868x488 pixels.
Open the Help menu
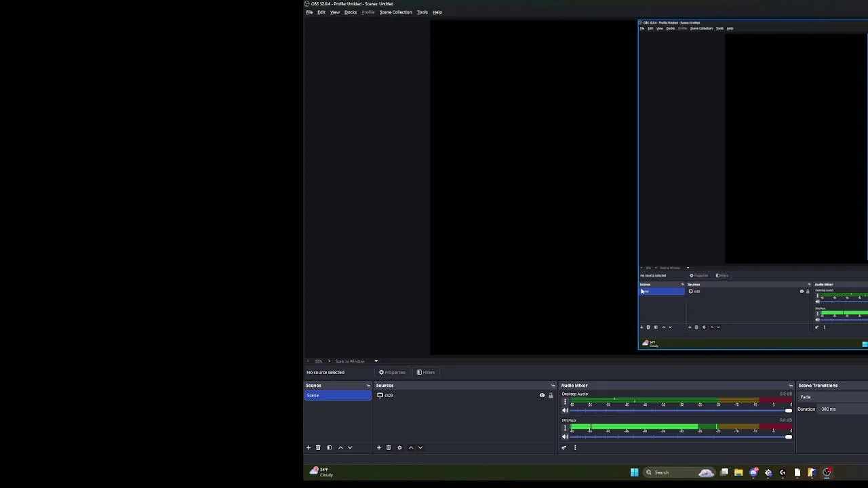(437, 12)
